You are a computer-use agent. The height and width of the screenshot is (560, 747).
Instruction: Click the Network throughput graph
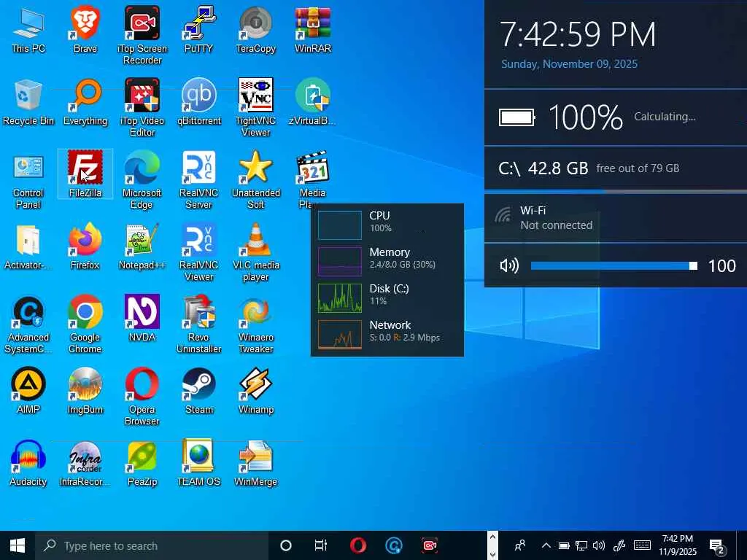click(x=340, y=334)
